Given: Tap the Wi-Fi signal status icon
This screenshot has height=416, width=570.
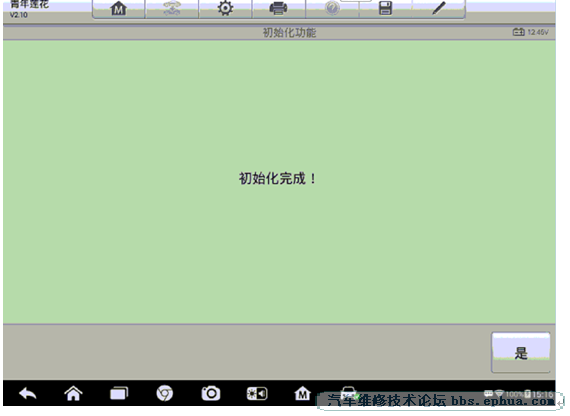Looking at the screenshot, I should point(499,394).
